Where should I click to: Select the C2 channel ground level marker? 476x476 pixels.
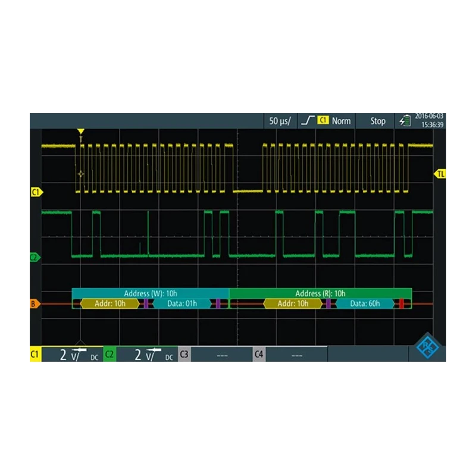pyautogui.click(x=35, y=258)
